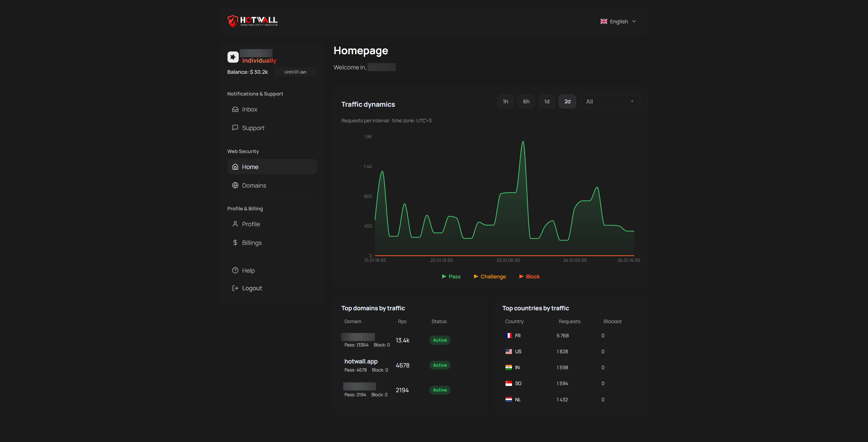868x442 pixels.
Task: Select the Home icon in Web Security
Action: (235, 167)
